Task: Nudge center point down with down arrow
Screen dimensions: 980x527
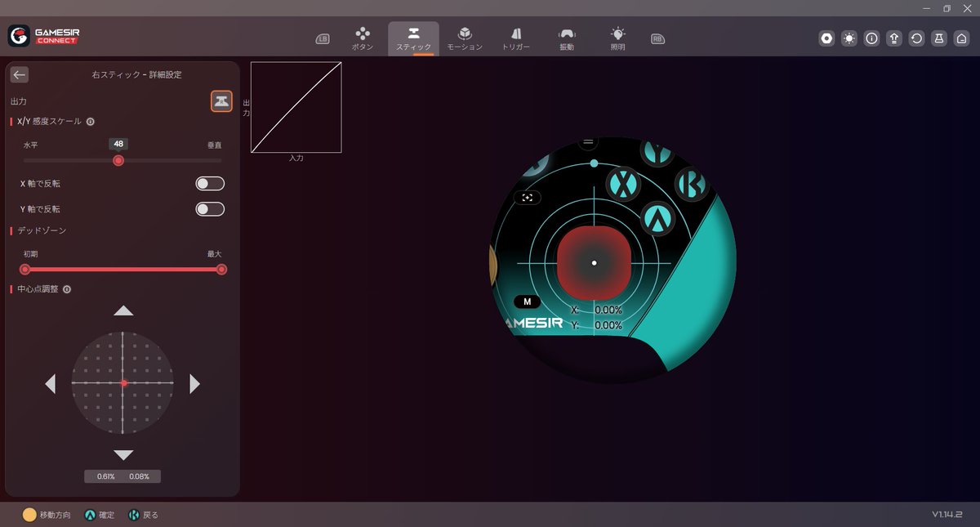Action: coord(123,455)
